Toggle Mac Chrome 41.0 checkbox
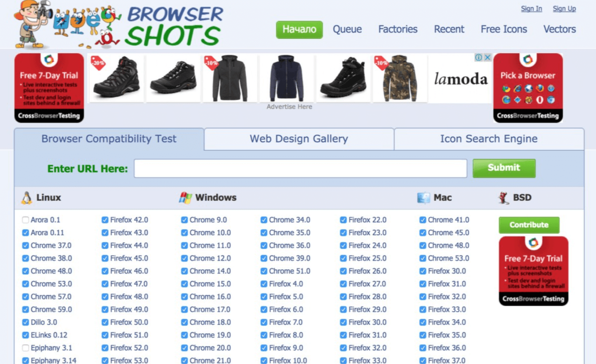This screenshot has width=596, height=364. pos(423,220)
